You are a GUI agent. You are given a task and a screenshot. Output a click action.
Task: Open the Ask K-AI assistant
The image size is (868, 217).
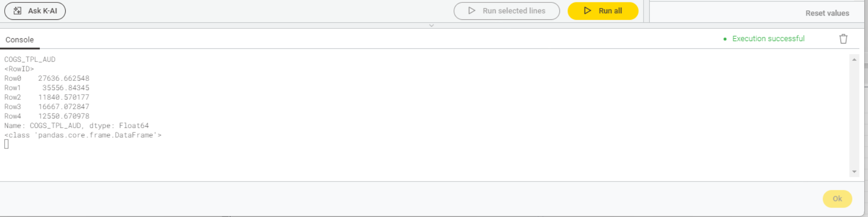[35, 11]
